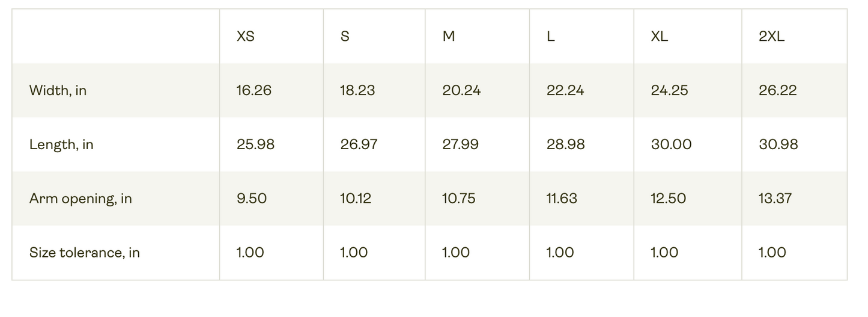
Task: Select the XS length value 25.98
Action: tap(255, 144)
